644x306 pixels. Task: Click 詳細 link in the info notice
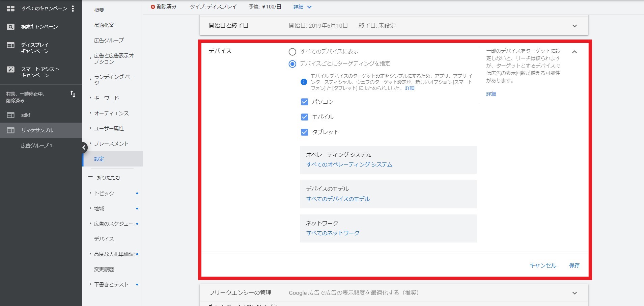click(410, 88)
